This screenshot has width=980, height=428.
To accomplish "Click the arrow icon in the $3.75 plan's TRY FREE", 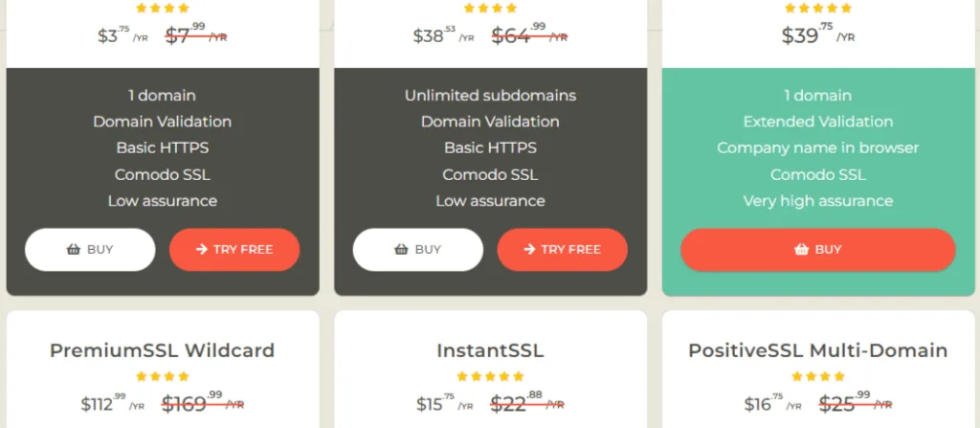I will (202, 250).
